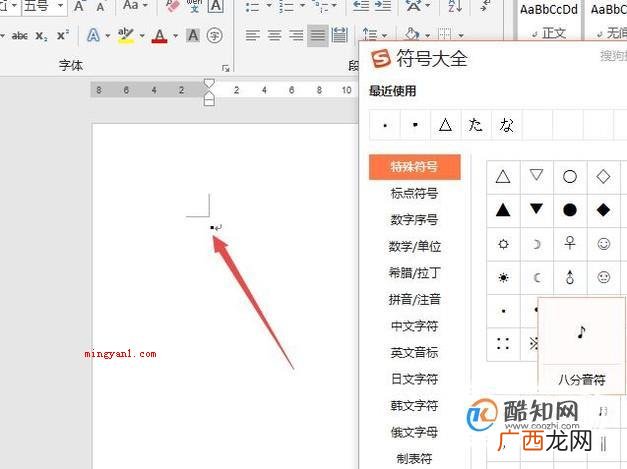
Task: Open Font dialog launcher
Action: [226, 68]
